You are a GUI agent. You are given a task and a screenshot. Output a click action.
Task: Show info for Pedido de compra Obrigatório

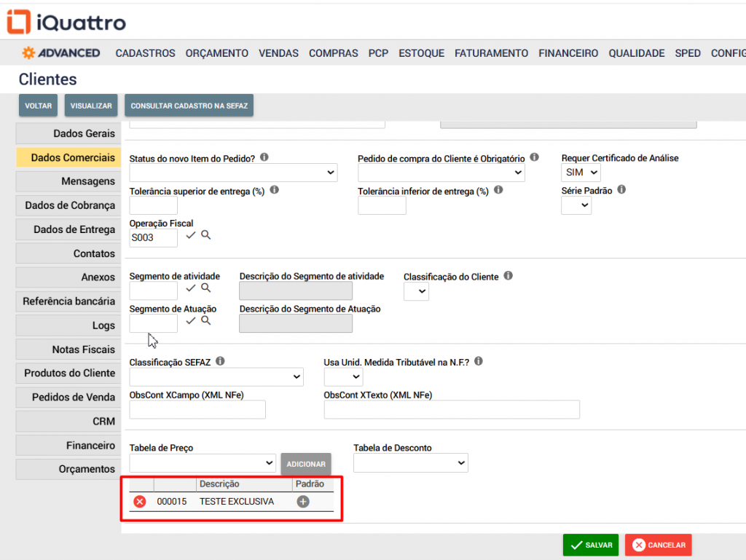click(x=534, y=157)
